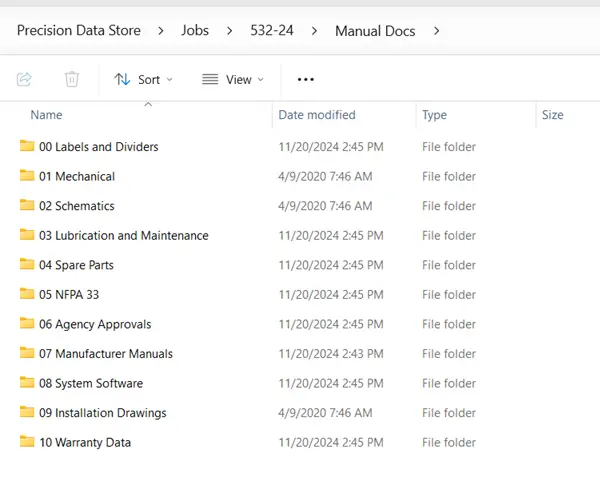
Task: Select the '09 Installation Drawings' folder name
Action: click(x=103, y=413)
